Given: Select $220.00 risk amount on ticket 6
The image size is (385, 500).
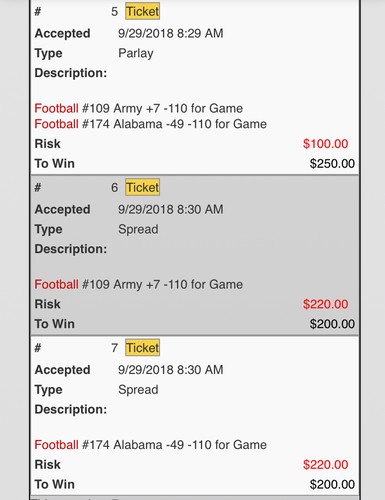Looking at the screenshot, I should (x=326, y=304).
